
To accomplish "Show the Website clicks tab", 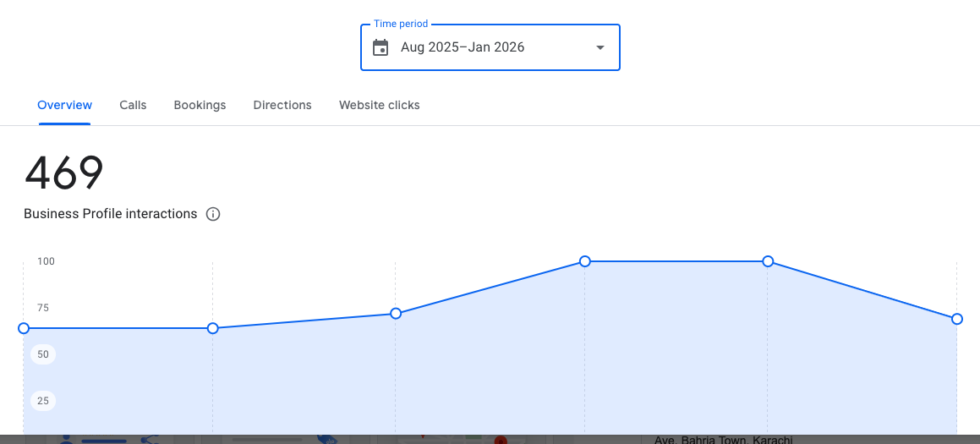I will point(380,105).
